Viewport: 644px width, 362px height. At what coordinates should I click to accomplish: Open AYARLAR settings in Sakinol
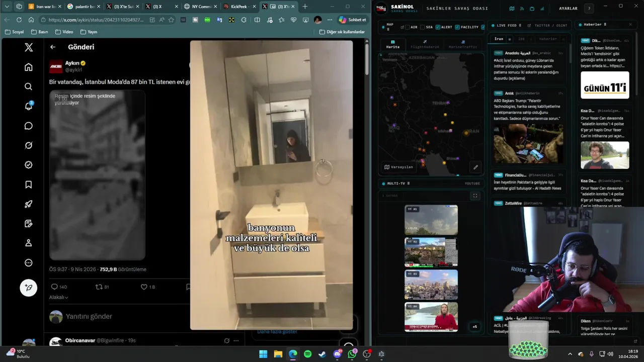click(x=568, y=9)
